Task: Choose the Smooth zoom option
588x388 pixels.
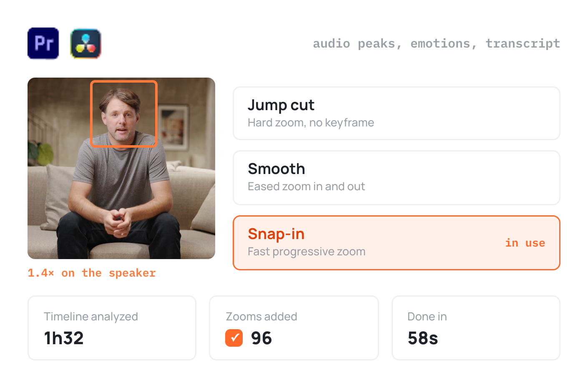Action: [396, 178]
